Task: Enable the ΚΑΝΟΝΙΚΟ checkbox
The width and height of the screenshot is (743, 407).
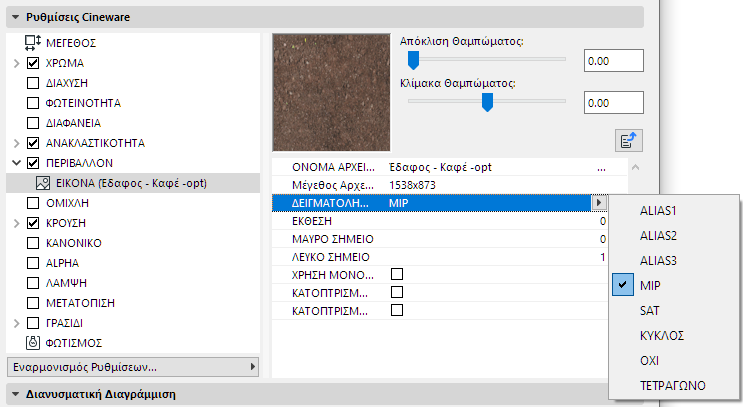Action: click(x=33, y=243)
